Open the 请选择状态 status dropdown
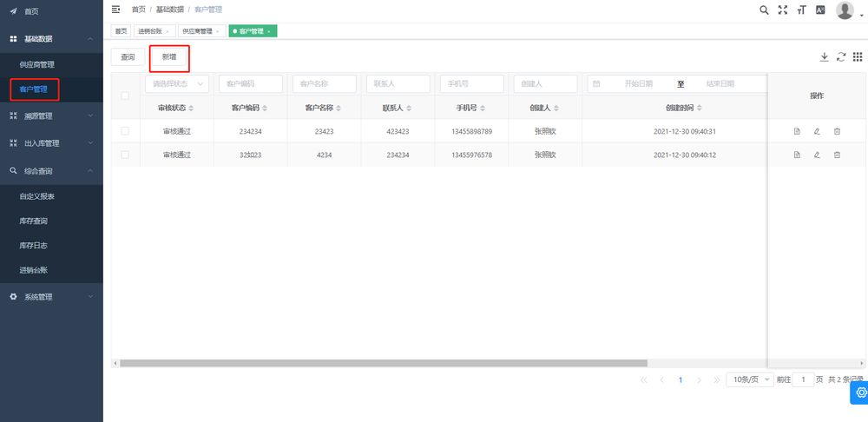Viewport: 868px width, 422px height. 176,84
